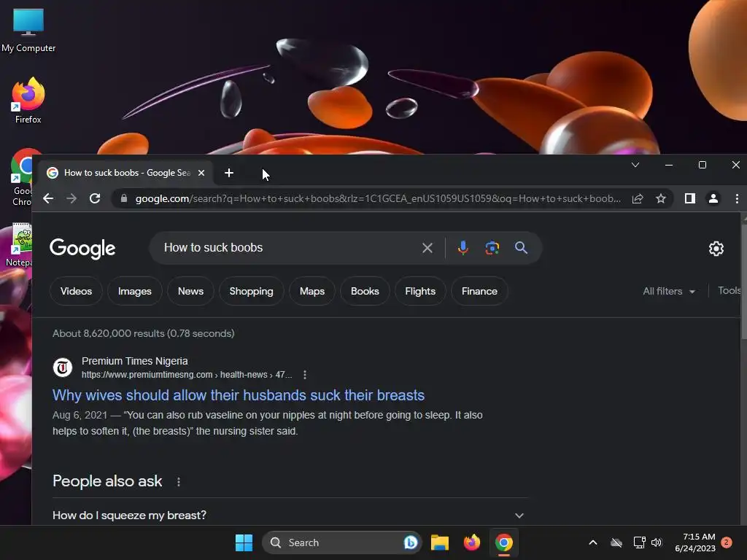Select the Google Chrome desktop shortcut

click(21, 177)
